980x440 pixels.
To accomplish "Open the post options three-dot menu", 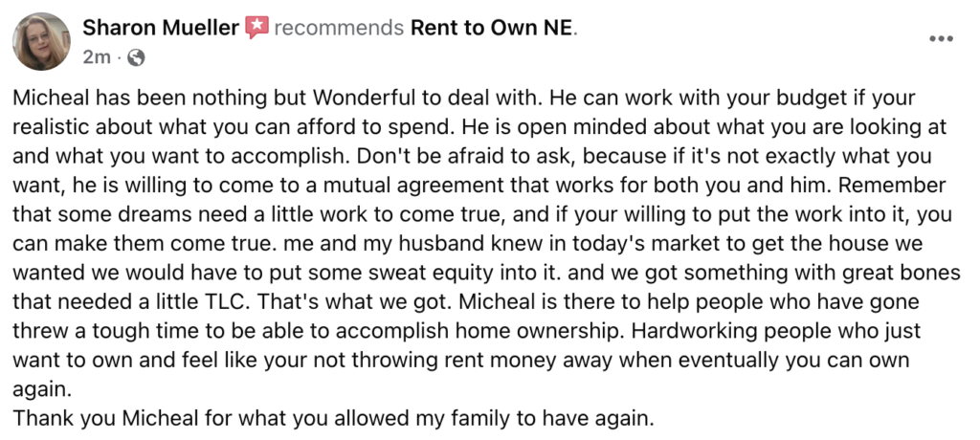I will (x=941, y=39).
